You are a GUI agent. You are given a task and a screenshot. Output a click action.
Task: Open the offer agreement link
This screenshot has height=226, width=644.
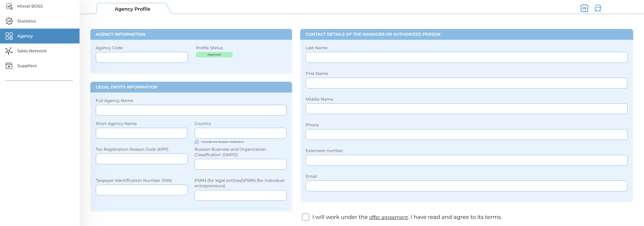click(x=388, y=218)
